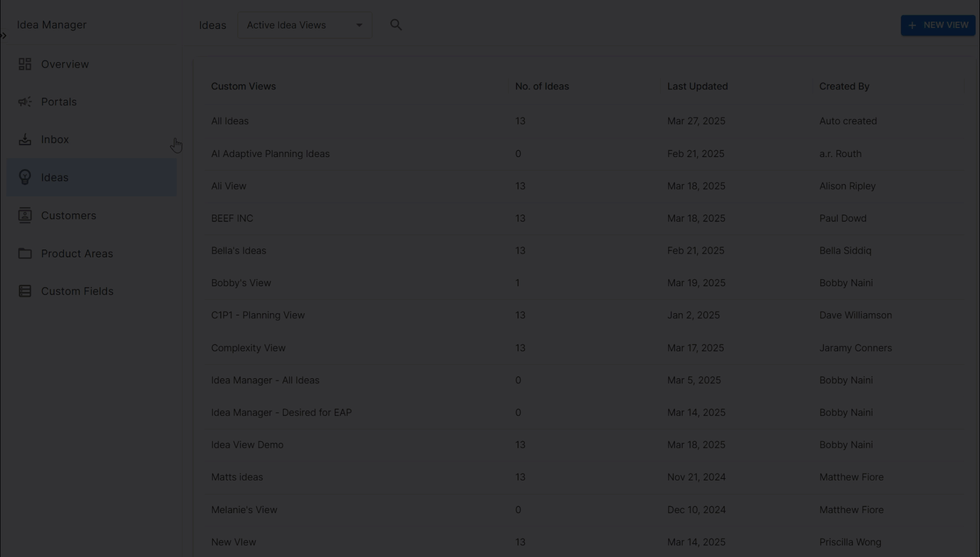Screen dimensions: 980x557
Task: Click the Custom Fields list icon
Action: tap(25, 291)
